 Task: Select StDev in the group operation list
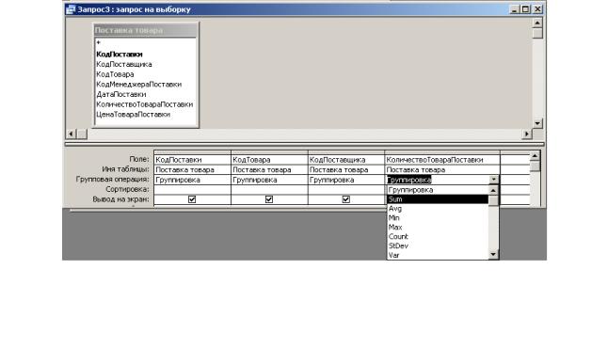(438, 245)
